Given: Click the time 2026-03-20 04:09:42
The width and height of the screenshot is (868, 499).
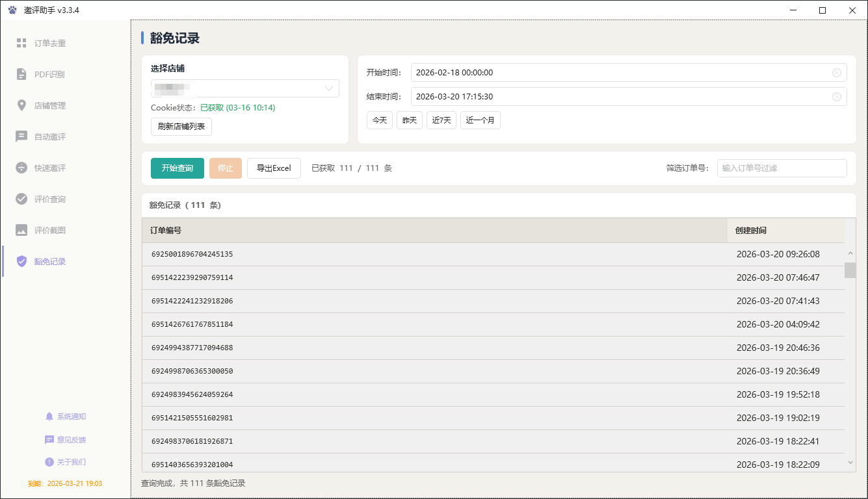Looking at the screenshot, I should point(778,325).
